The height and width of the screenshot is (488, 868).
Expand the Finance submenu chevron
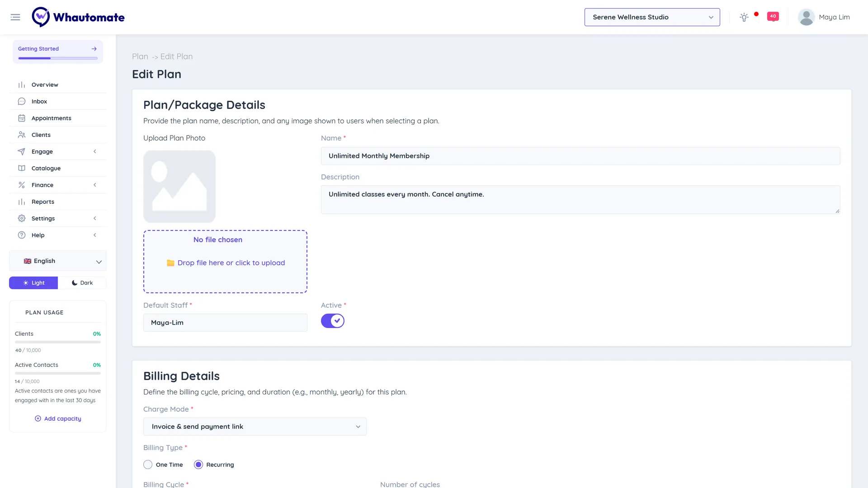click(x=95, y=185)
